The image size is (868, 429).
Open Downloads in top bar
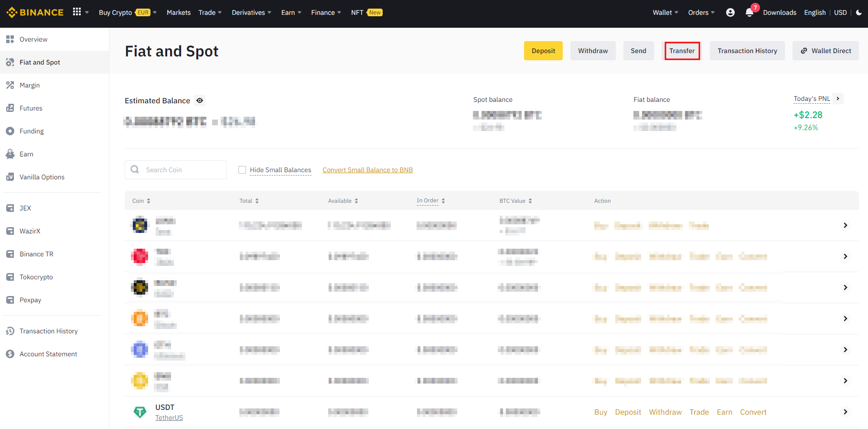[780, 12]
